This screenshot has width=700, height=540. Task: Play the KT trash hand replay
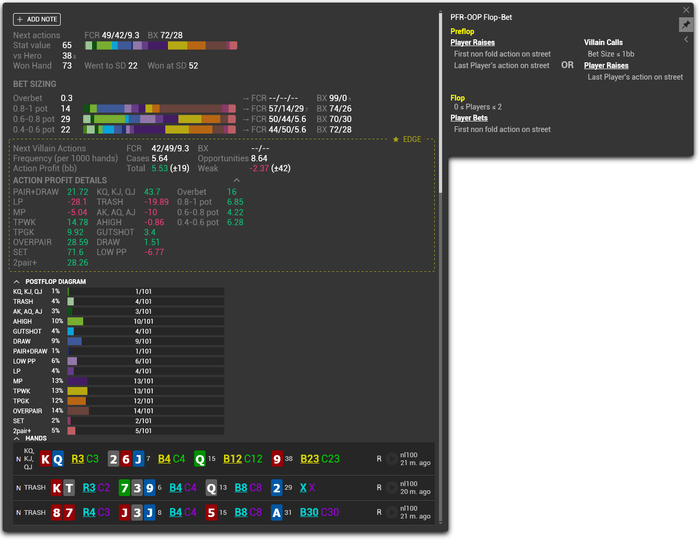pos(392,488)
